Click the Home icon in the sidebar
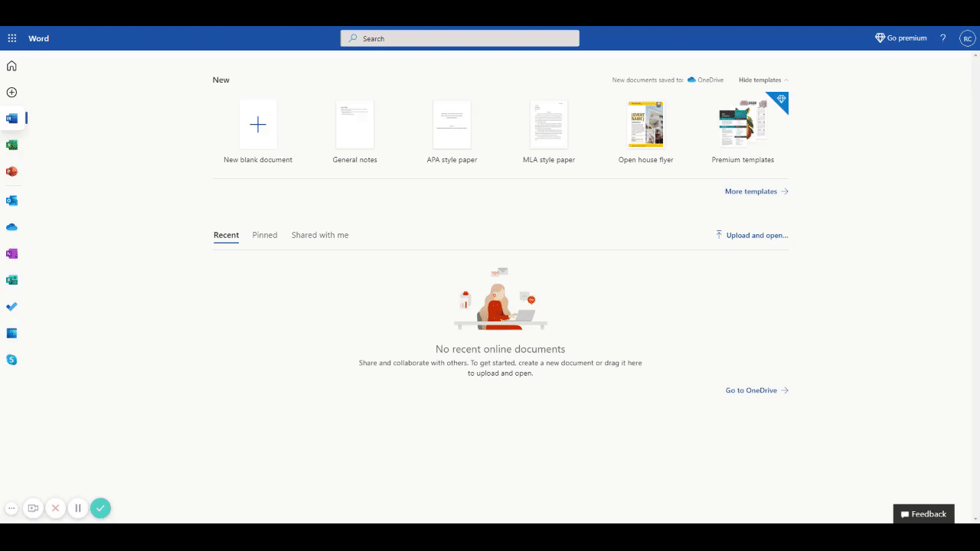The image size is (980, 551). point(11,66)
